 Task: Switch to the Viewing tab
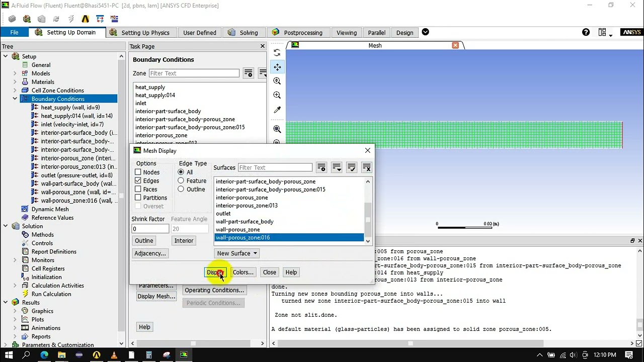[x=346, y=33]
